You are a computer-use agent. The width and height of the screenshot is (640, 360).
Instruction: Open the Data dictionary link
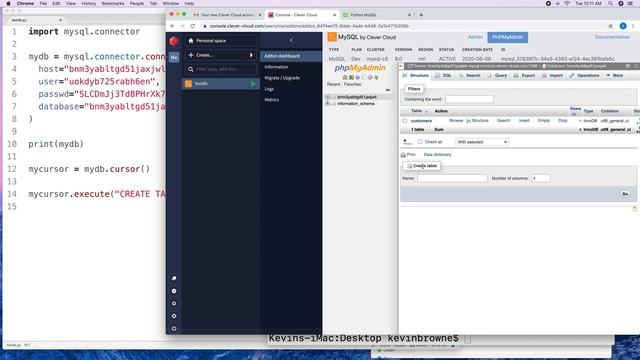coord(437,155)
